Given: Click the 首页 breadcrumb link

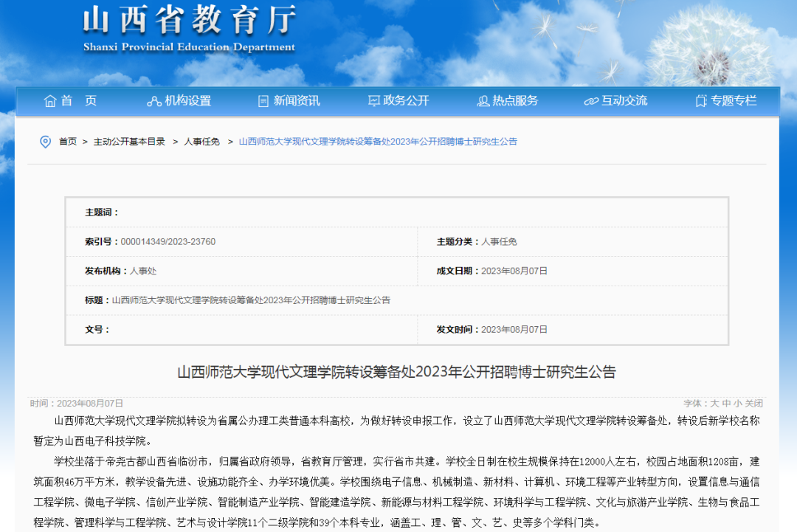Looking at the screenshot, I should click(68, 142).
